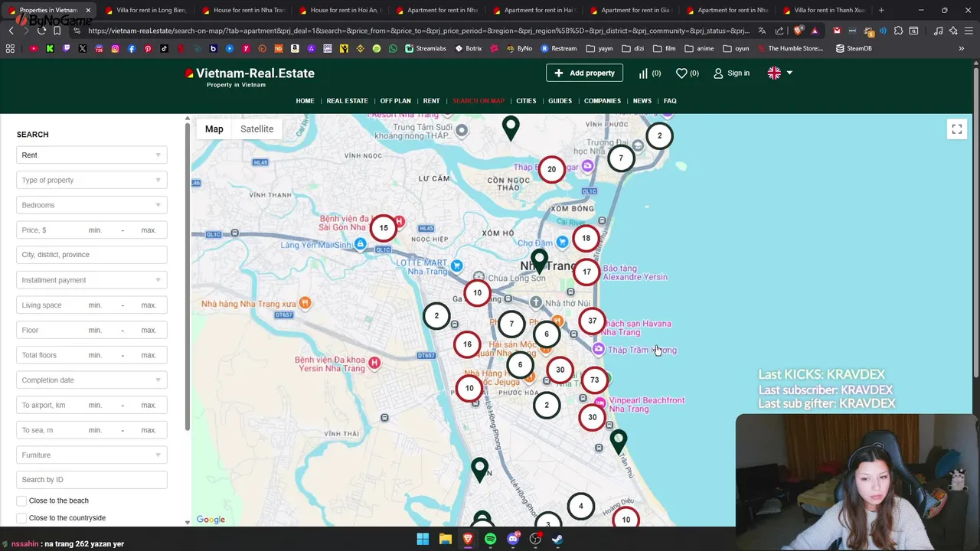Open the OFF PLAN menu item
980x551 pixels.
tap(395, 101)
